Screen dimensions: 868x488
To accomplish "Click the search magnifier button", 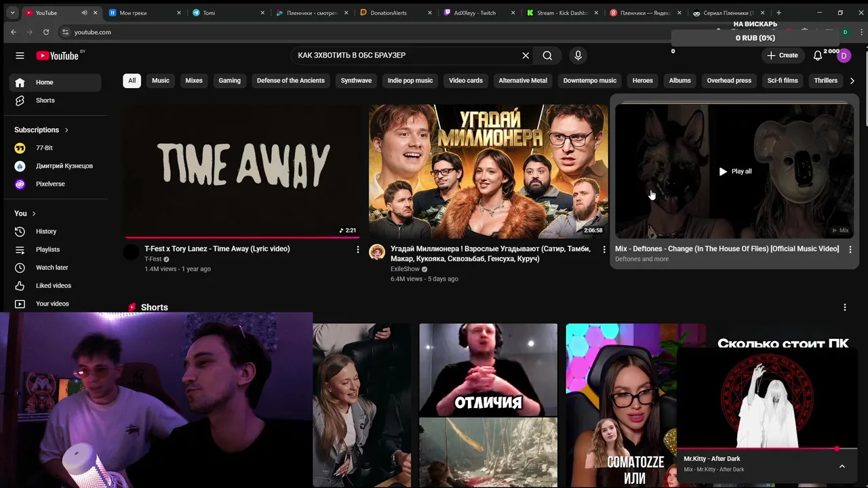I will tap(547, 56).
